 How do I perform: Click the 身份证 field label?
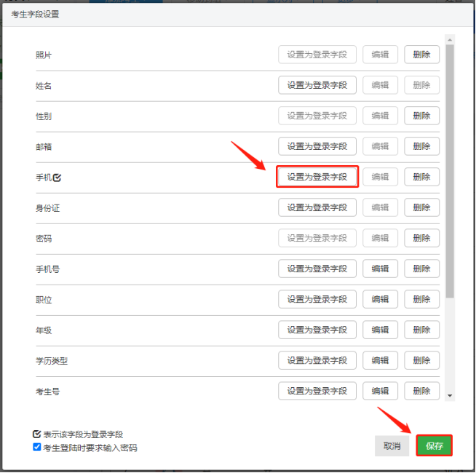click(47, 208)
